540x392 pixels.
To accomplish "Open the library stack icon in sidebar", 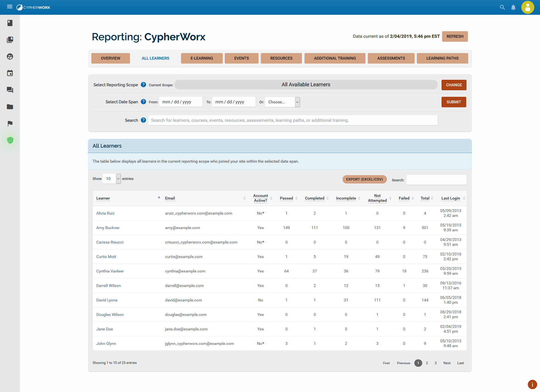I will [x=10, y=40].
